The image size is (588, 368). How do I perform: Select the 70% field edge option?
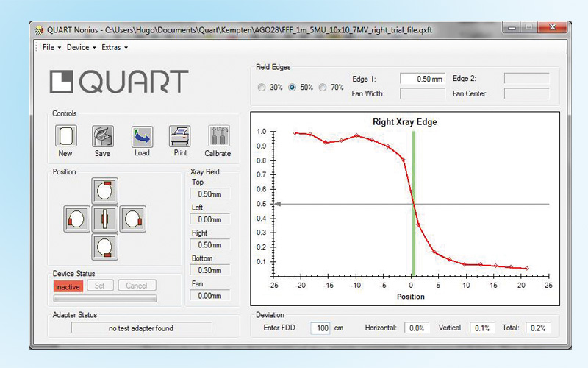(323, 88)
